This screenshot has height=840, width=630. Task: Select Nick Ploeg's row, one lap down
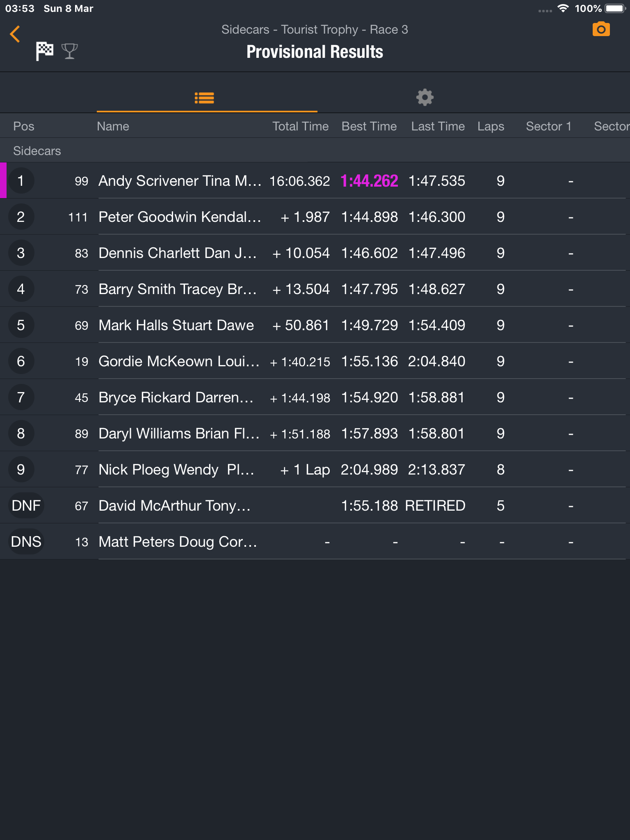pos(315,469)
